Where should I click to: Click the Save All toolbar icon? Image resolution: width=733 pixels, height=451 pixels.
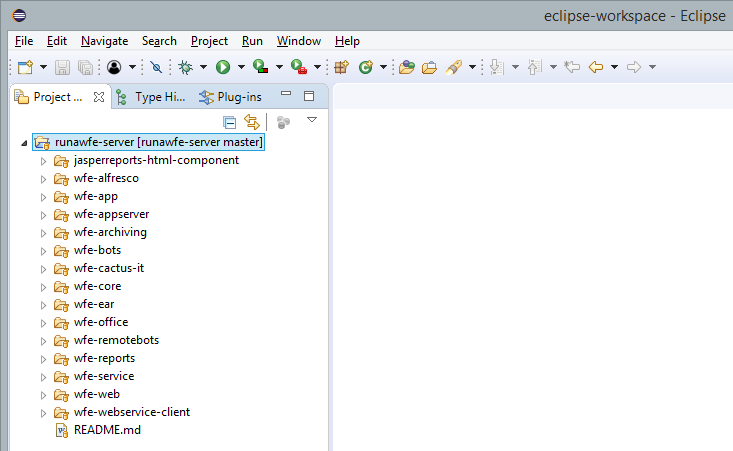pos(85,67)
